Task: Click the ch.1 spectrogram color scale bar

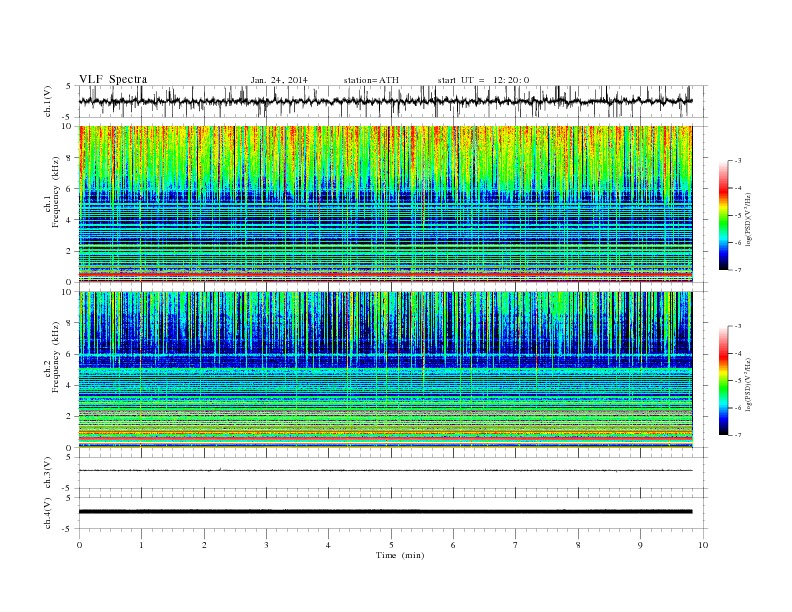Action: (x=723, y=215)
